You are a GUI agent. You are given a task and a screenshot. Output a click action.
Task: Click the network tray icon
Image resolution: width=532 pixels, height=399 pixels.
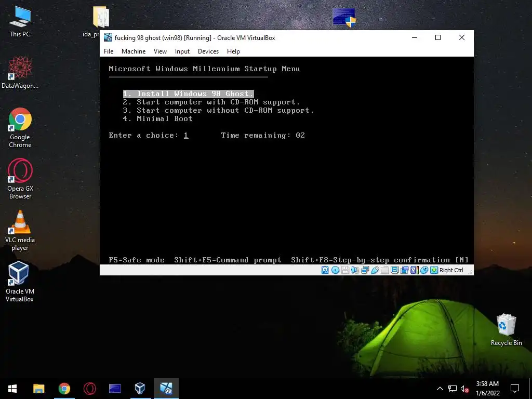click(x=453, y=389)
